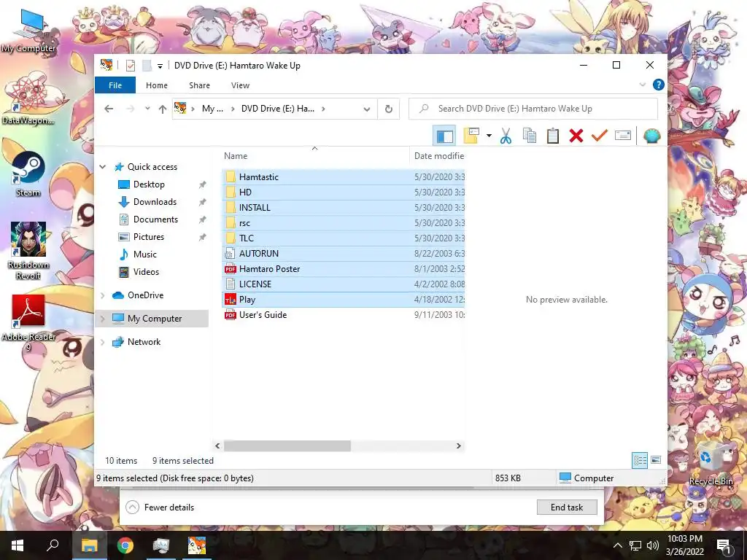Image resolution: width=747 pixels, height=560 pixels.
Task: Click End task in Task Manager
Action: 566,507
